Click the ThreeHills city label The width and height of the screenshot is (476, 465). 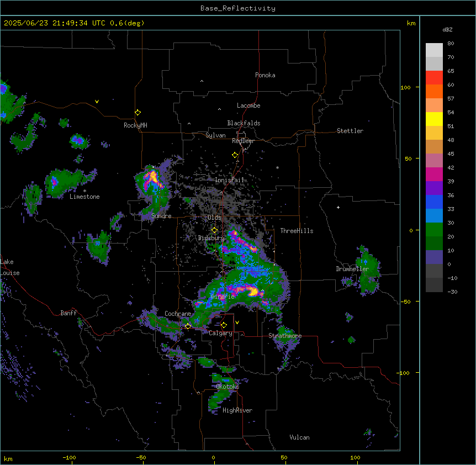click(297, 231)
